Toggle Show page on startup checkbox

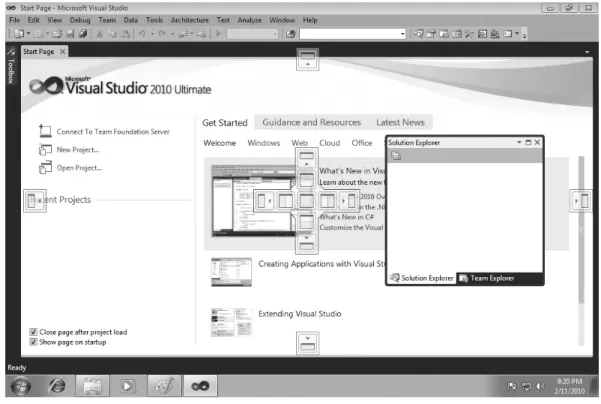(x=33, y=342)
